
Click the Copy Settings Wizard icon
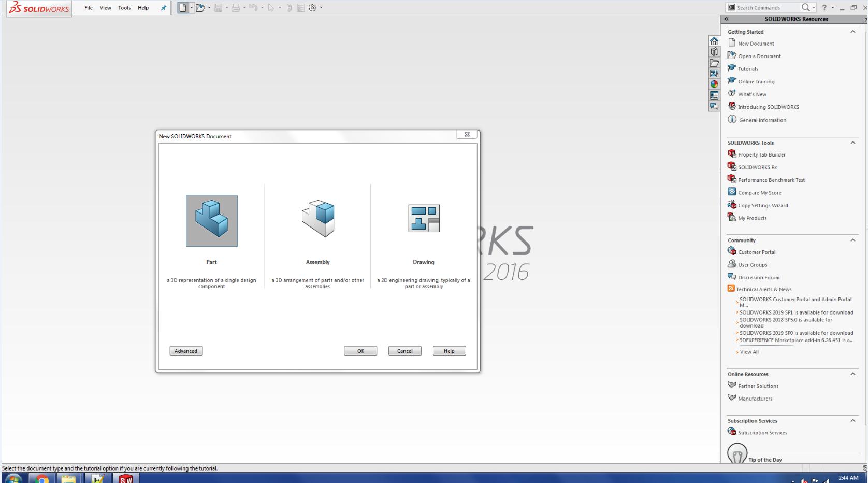tap(732, 205)
